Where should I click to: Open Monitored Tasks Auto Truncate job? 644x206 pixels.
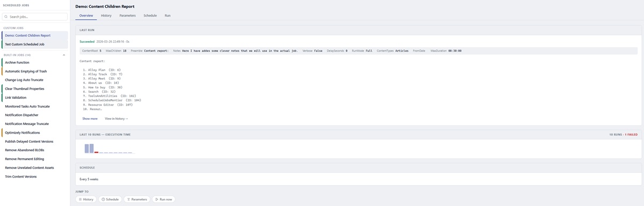35,106
